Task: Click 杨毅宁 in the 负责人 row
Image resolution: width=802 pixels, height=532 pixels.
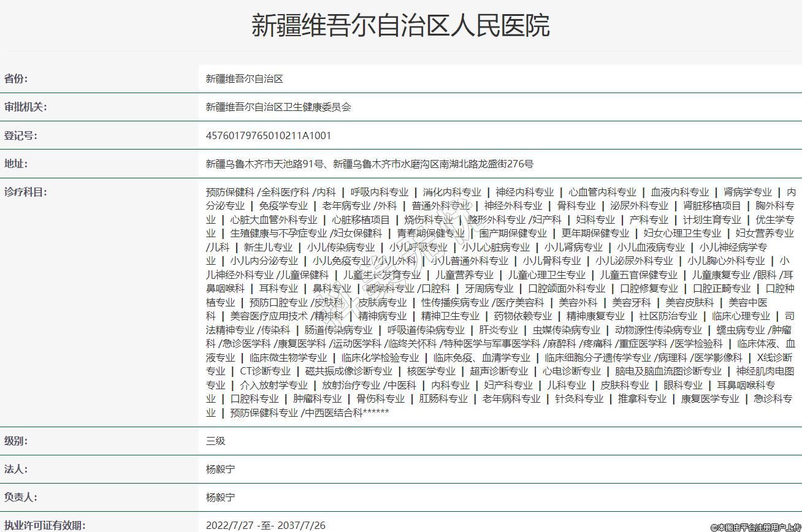Action: (220, 497)
